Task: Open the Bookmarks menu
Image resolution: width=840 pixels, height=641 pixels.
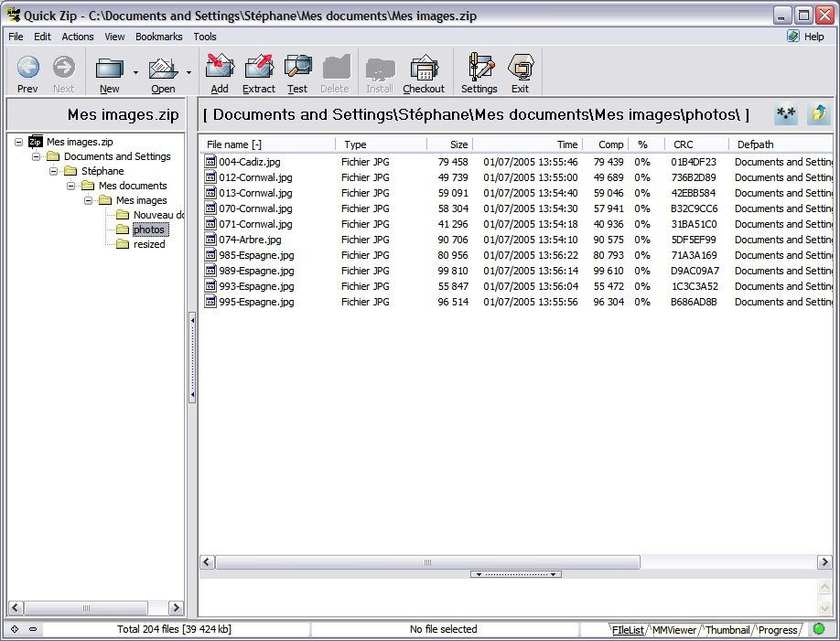Action: pyautogui.click(x=158, y=37)
